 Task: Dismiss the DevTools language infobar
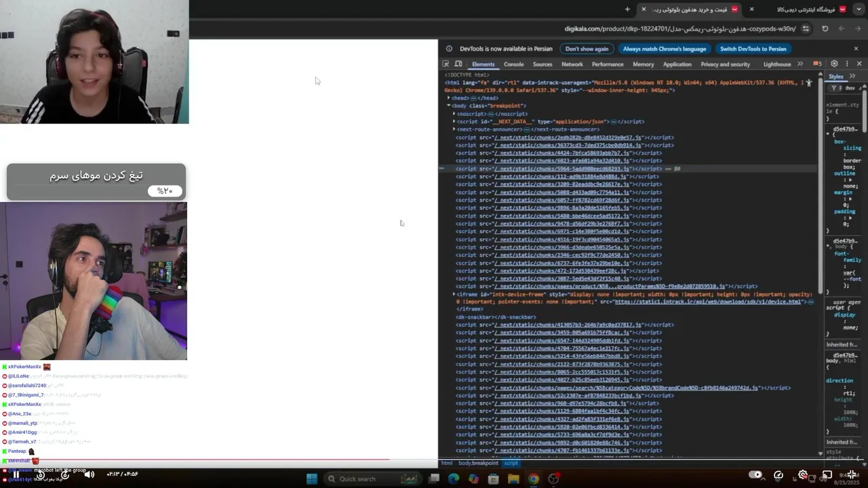coord(856,49)
